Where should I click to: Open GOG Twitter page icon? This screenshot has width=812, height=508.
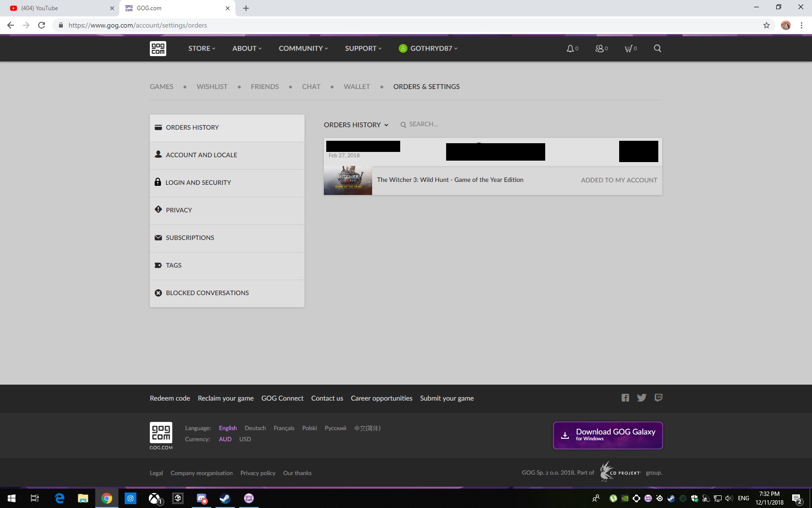tap(642, 398)
